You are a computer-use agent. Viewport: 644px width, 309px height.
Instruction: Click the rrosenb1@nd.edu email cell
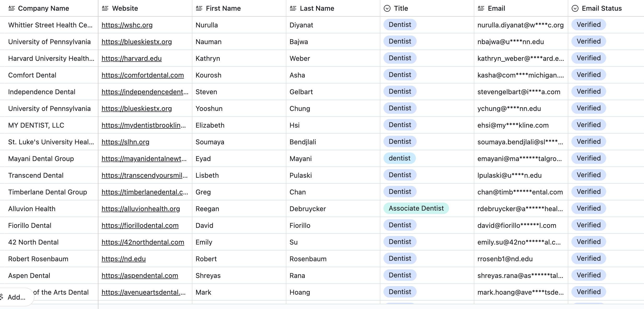tap(505, 259)
